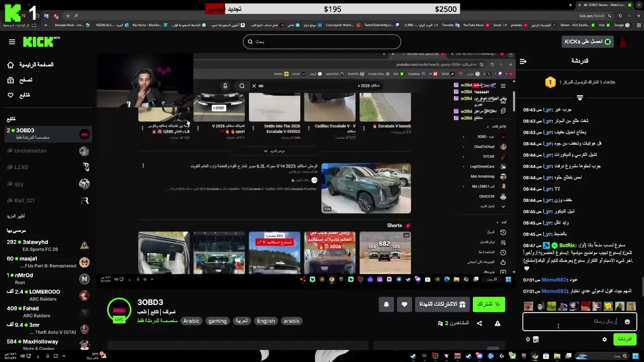Click the report warning triangle icon
Viewport: 644px width, 362px height.
(497, 323)
